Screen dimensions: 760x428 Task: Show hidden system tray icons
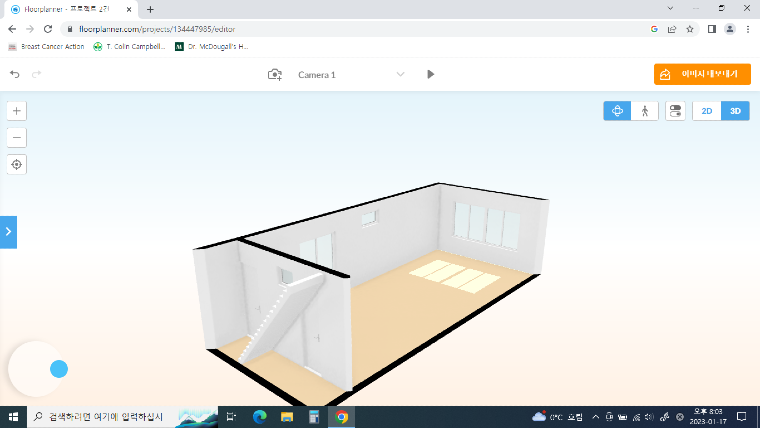click(x=597, y=417)
